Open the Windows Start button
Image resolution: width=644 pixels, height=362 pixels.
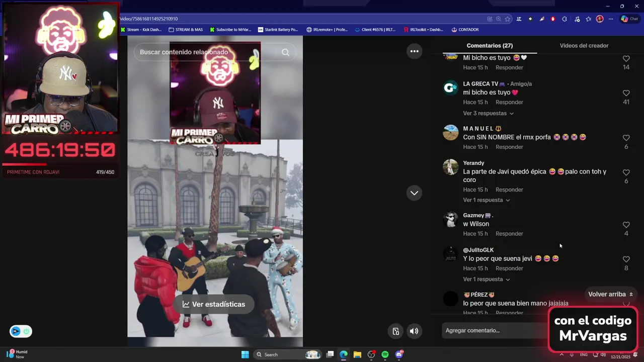245,354
